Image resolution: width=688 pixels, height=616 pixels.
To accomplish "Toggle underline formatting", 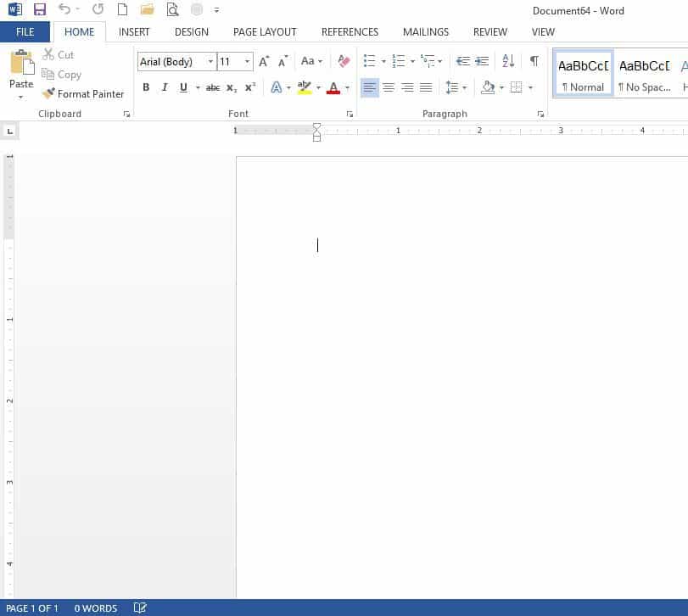I will pos(183,87).
